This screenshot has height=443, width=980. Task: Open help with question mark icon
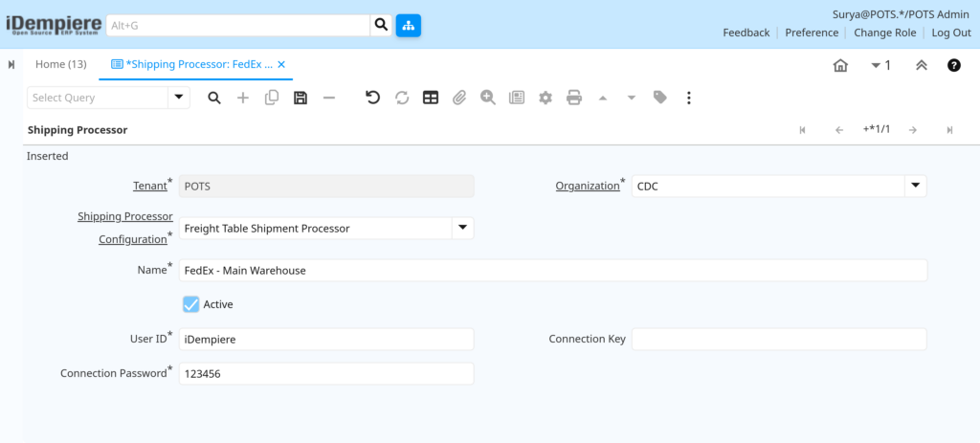[954, 65]
